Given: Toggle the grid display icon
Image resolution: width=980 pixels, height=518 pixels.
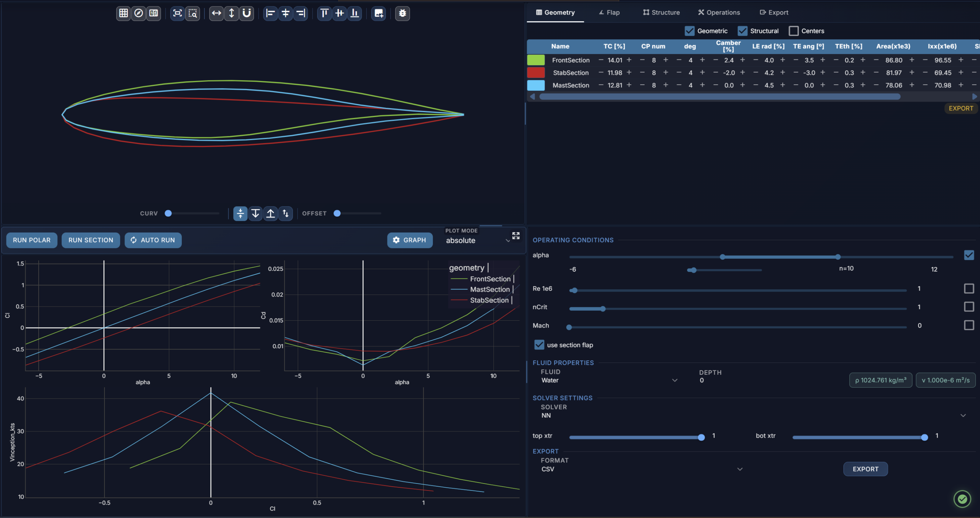Looking at the screenshot, I should 123,13.
